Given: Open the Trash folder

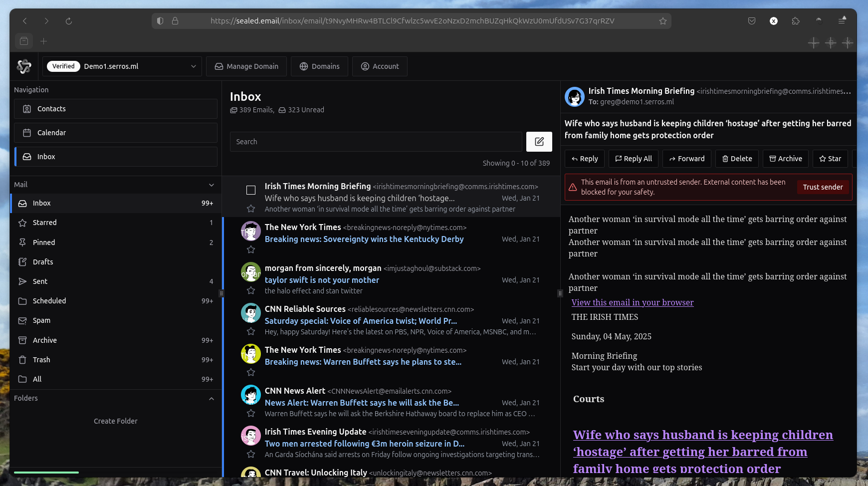Looking at the screenshot, I should pyautogui.click(x=116, y=360).
